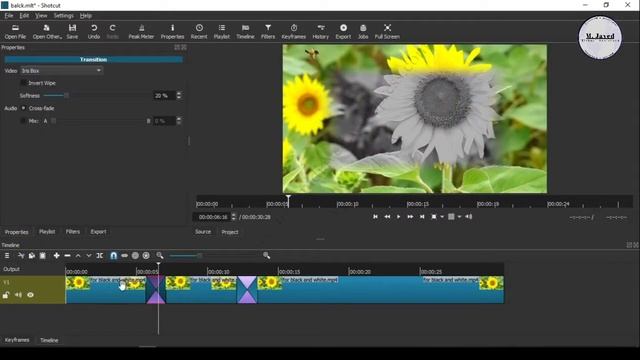Click the Open Other toolbar icon
The height and width of the screenshot is (360, 640).
(x=47, y=31)
